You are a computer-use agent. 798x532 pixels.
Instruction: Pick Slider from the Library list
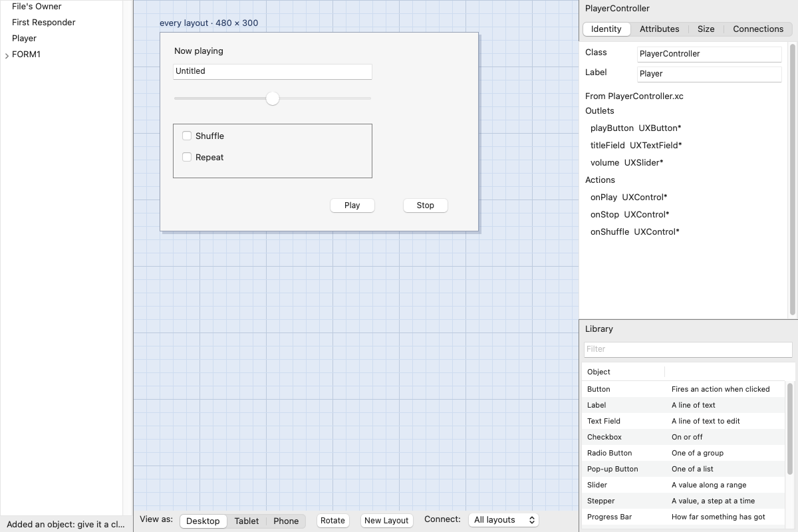pyautogui.click(x=684, y=485)
